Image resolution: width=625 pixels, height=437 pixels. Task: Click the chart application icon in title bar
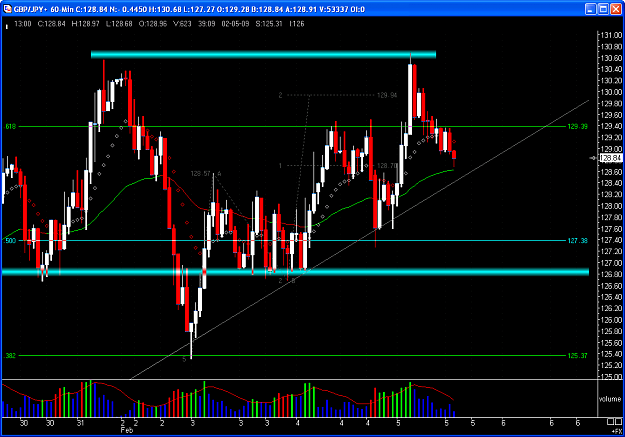point(7,9)
